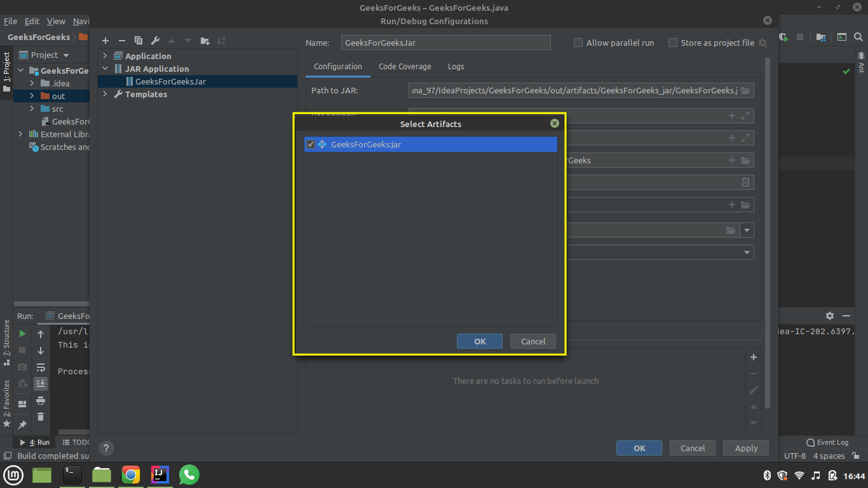Toggle scroll to end icon in Run console
868x488 pixels.
click(41, 384)
